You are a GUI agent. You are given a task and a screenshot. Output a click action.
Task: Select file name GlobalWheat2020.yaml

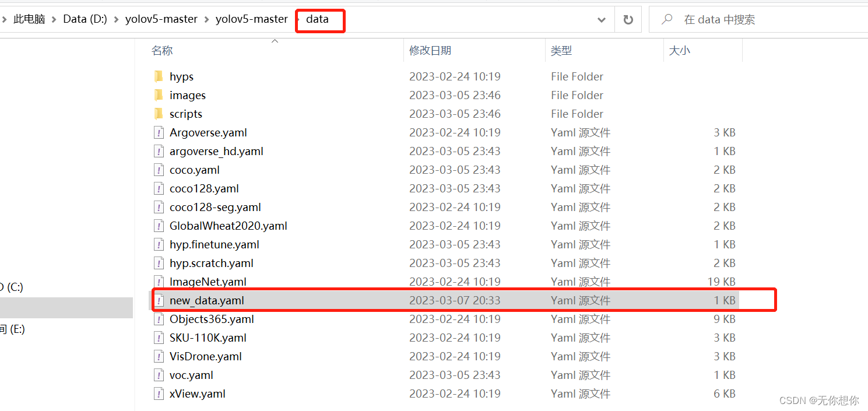click(x=229, y=226)
